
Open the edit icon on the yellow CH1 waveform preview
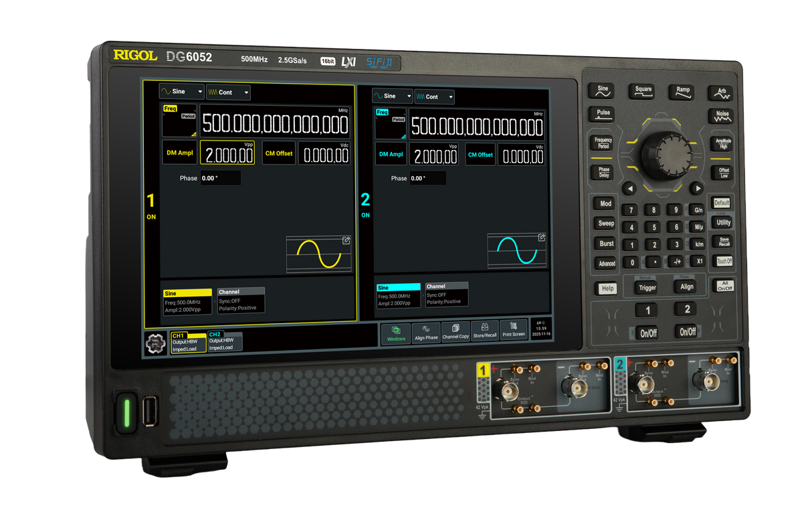(x=346, y=240)
